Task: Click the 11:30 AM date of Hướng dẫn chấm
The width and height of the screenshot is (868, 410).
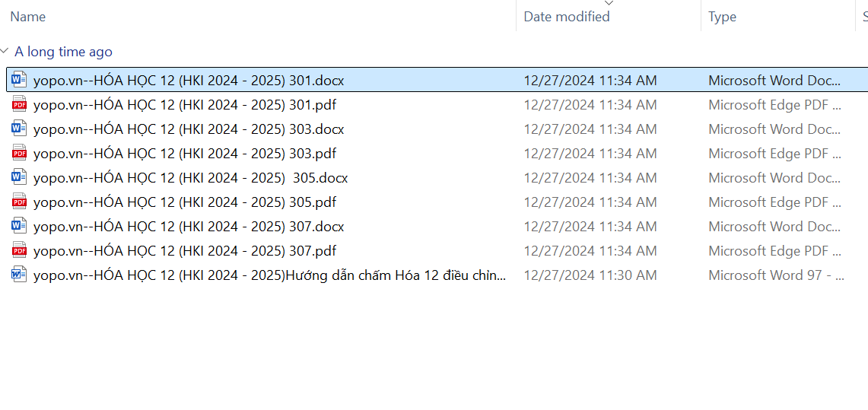Action: pyautogui.click(x=590, y=275)
